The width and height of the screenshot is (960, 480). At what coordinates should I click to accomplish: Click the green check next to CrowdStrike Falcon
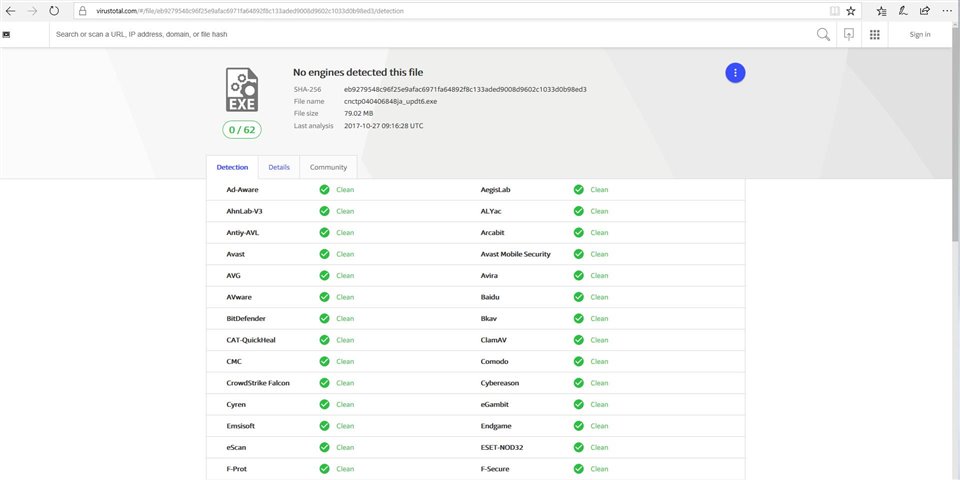pyautogui.click(x=324, y=383)
